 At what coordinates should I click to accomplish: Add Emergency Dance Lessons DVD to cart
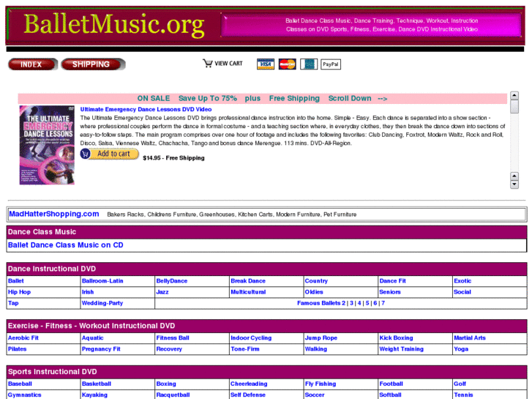point(110,154)
